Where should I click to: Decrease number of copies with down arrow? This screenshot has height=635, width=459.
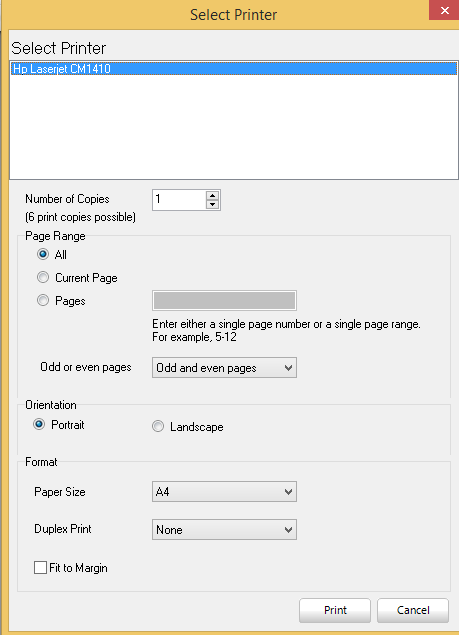coord(212,205)
